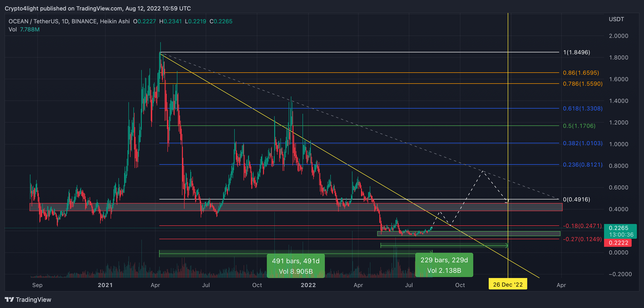
Task: Click the Fib level 0.86(1.6595) label
Action: (x=581, y=73)
